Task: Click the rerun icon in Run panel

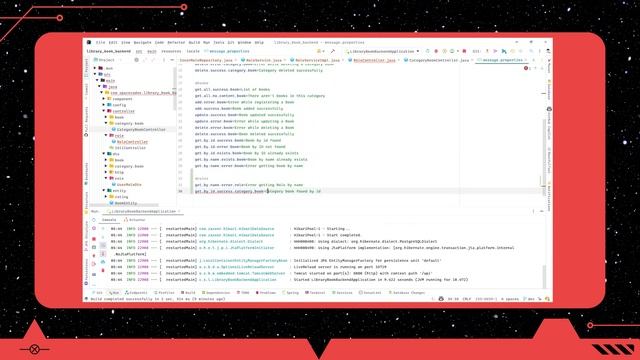Action: (94, 220)
